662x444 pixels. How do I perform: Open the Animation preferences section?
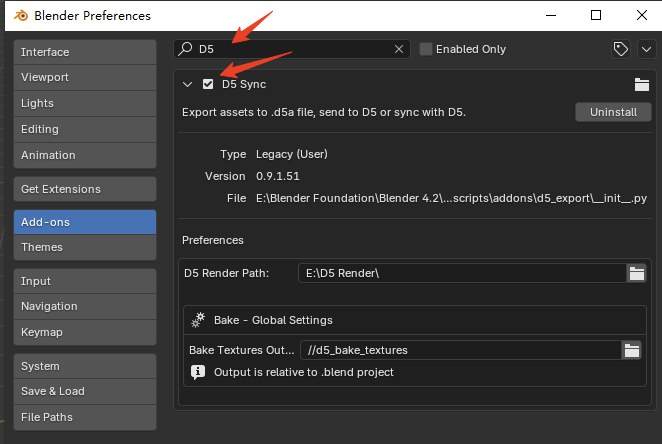(85, 155)
